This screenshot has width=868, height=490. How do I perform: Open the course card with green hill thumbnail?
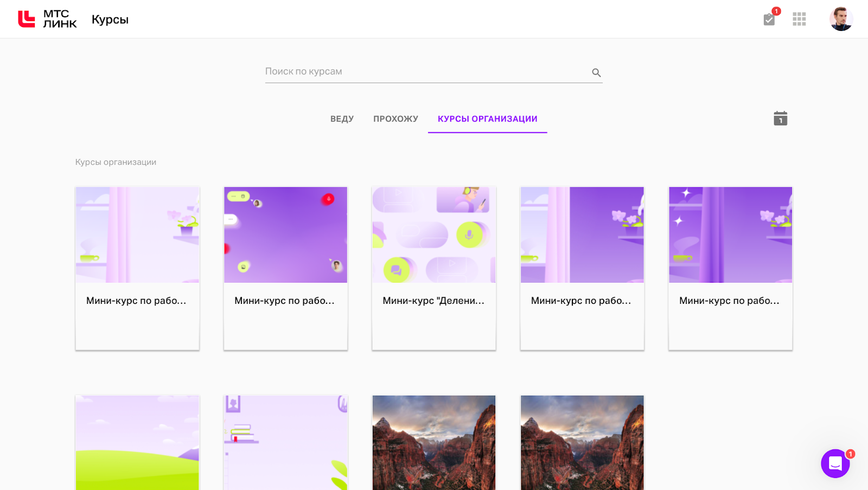point(137,442)
